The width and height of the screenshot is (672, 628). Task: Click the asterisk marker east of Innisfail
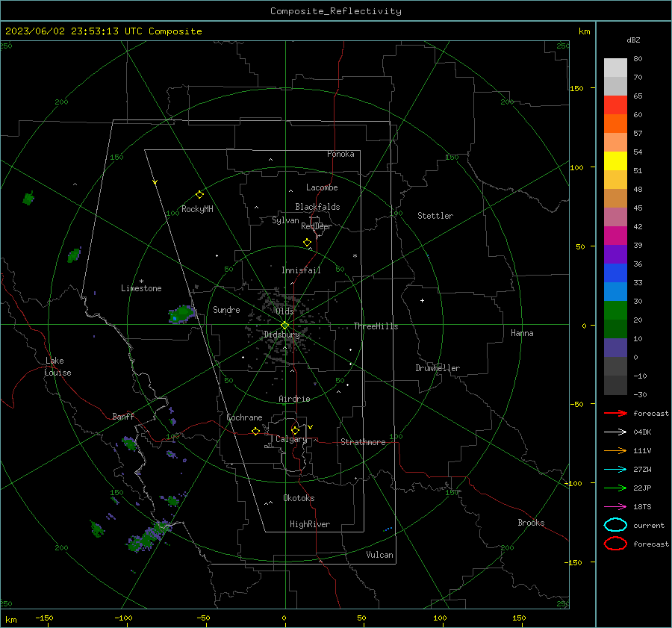click(x=355, y=256)
